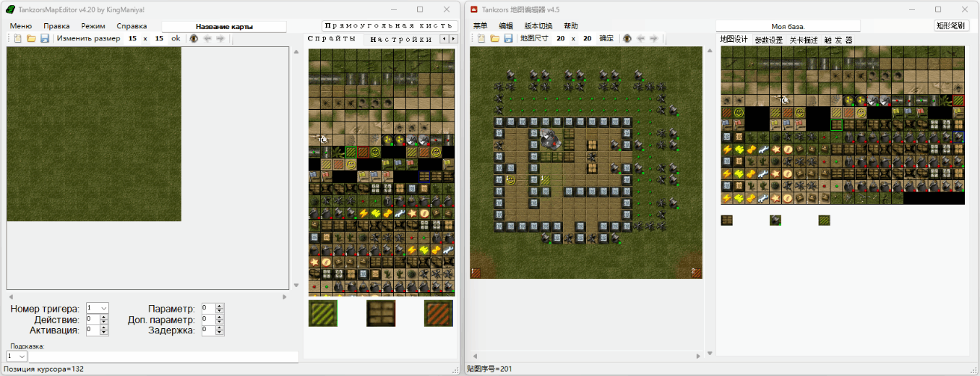The image size is (980, 376).
Task: Click the 确定 confirm size button
Action: tap(607, 38)
